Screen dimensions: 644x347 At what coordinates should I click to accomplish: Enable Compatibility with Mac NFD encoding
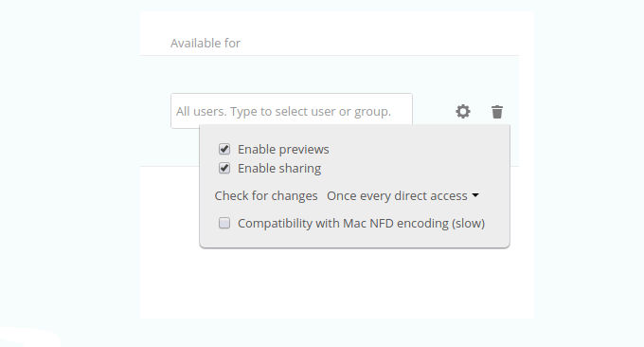click(224, 223)
